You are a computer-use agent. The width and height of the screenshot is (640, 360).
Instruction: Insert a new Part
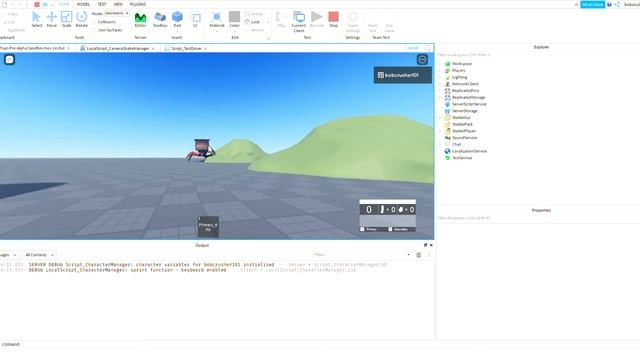click(x=177, y=19)
